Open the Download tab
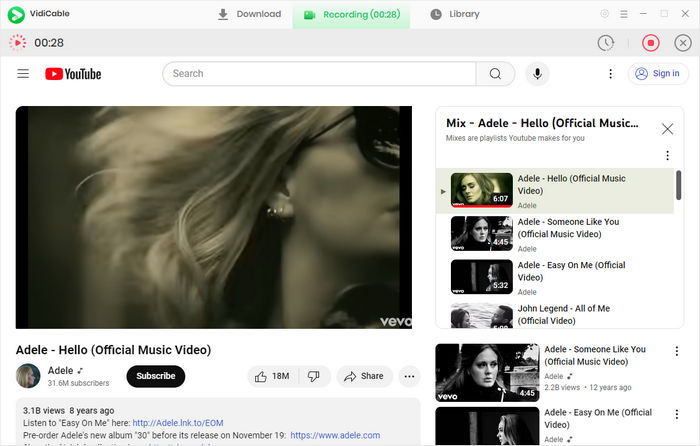Screen dimensions: 700x446 tap(249, 14)
